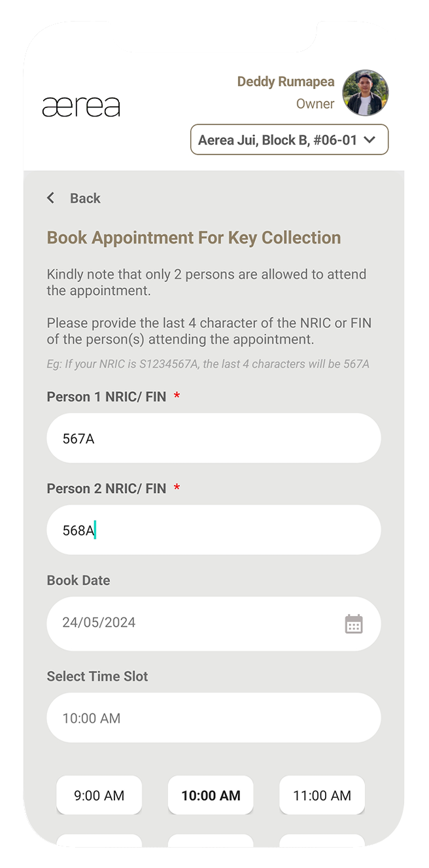This screenshot has height=868, width=429.
Task: Click the Owner label
Action: click(x=315, y=103)
